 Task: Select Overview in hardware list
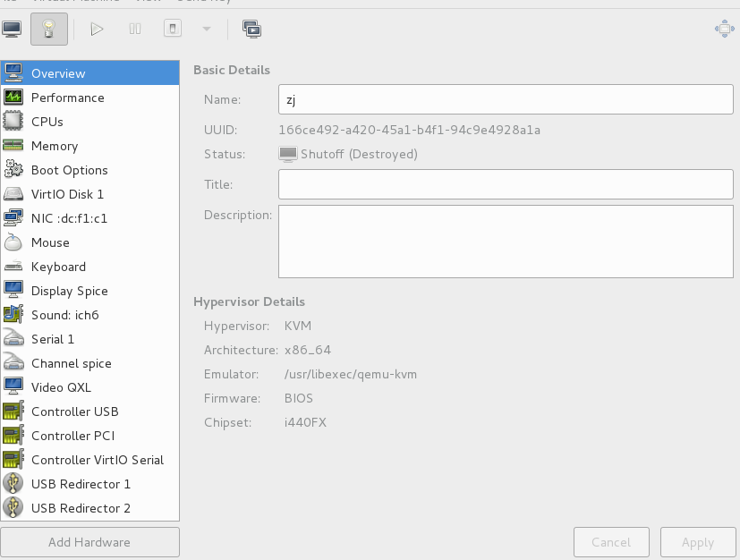click(89, 73)
